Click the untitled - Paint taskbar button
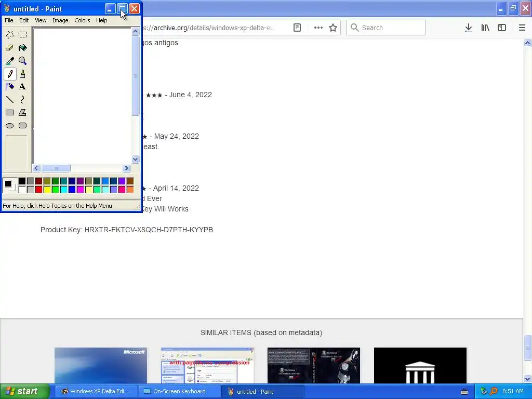532x399 pixels. point(263,392)
